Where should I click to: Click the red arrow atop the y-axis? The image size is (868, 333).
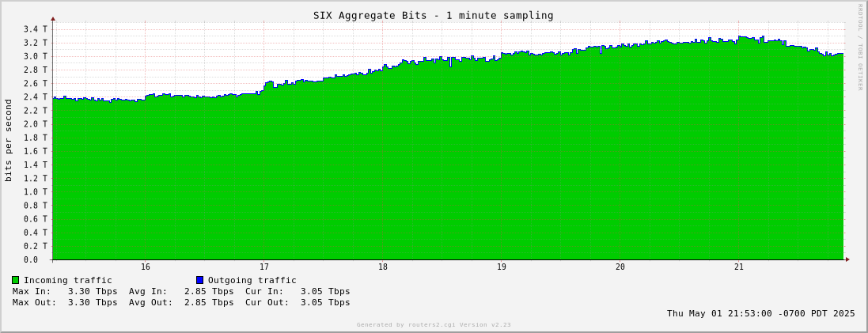tap(53, 19)
